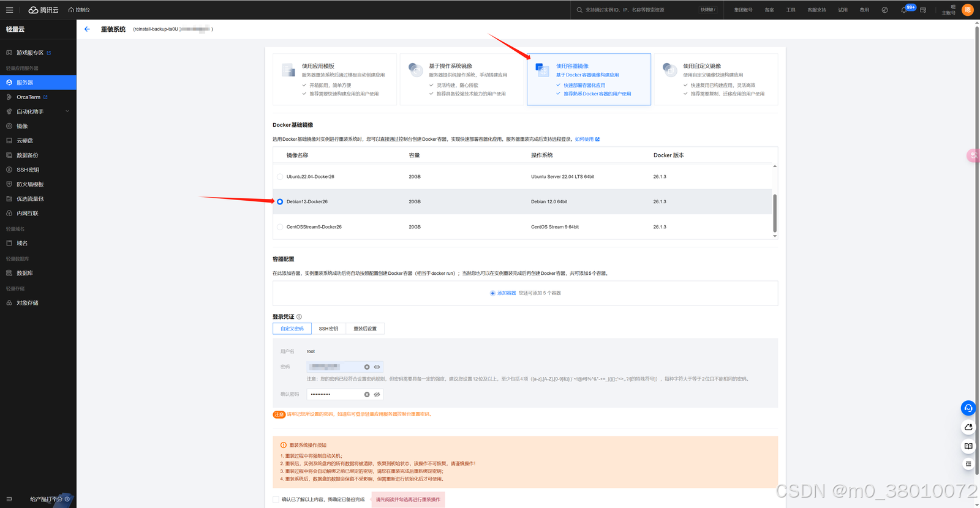Open 工具 in top navigation

coord(791,10)
